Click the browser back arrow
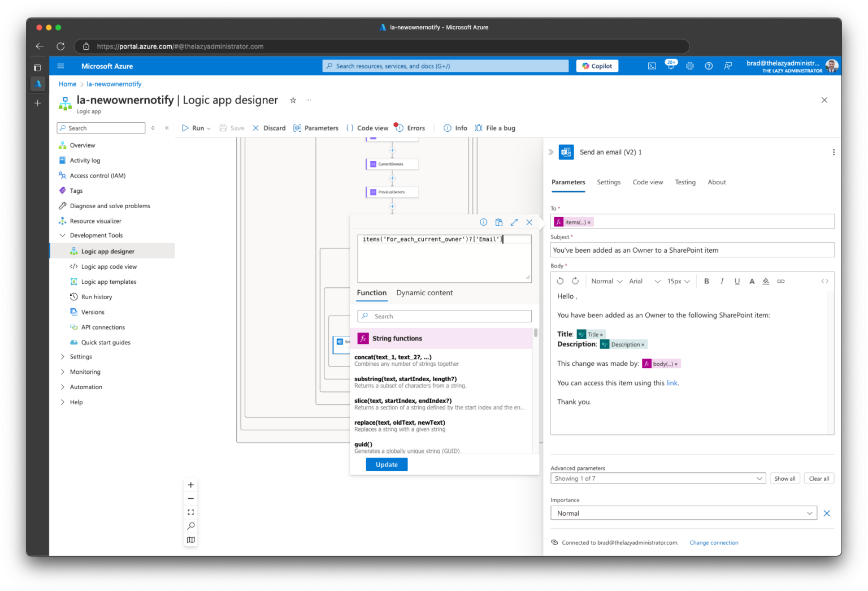868x591 pixels. tap(40, 46)
